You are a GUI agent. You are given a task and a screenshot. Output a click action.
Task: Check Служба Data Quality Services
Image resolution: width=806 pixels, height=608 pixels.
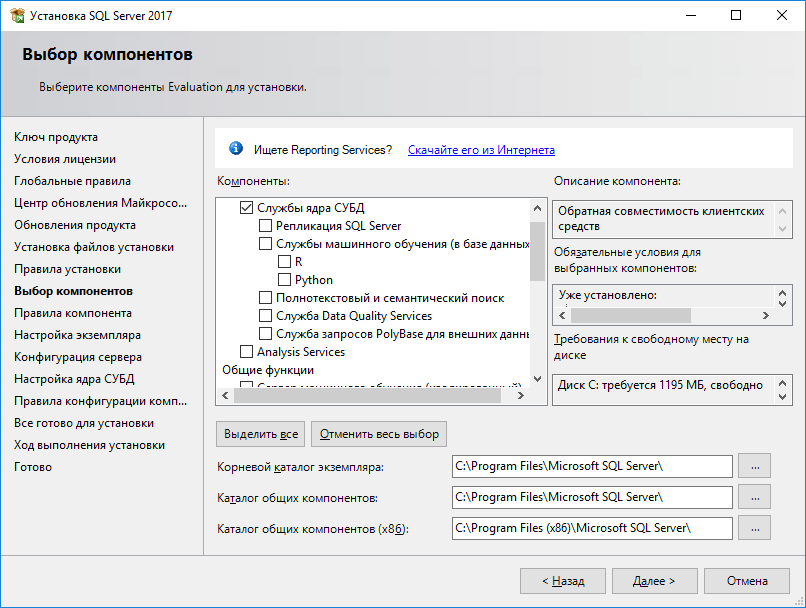click(x=265, y=316)
